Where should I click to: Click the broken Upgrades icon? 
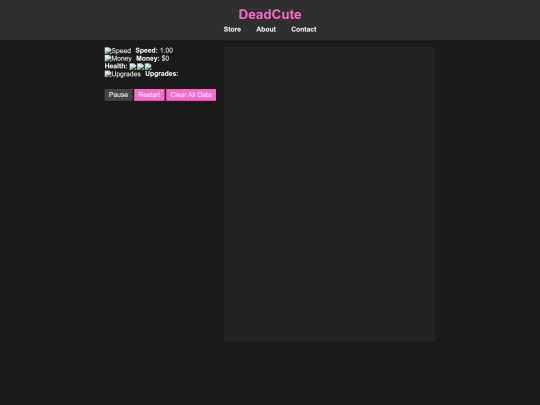[x=123, y=74]
